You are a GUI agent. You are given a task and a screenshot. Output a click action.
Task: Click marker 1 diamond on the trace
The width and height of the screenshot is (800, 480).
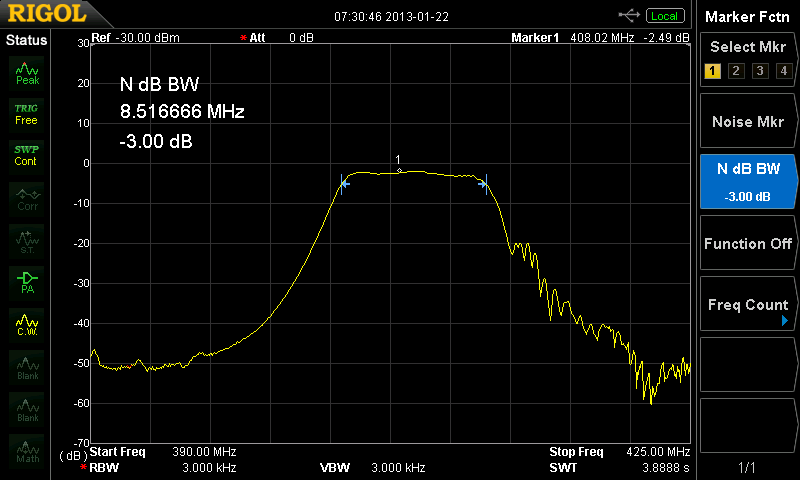tap(399, 170)
